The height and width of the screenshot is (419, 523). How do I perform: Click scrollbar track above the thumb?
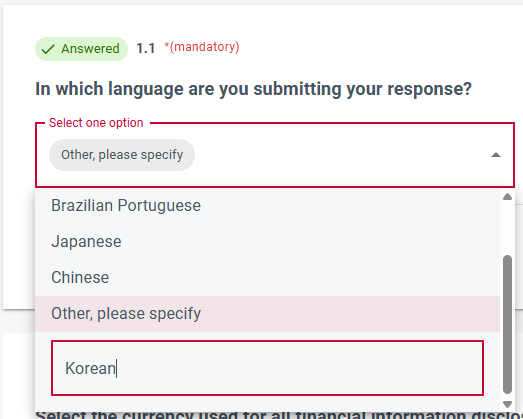[507, 228]
